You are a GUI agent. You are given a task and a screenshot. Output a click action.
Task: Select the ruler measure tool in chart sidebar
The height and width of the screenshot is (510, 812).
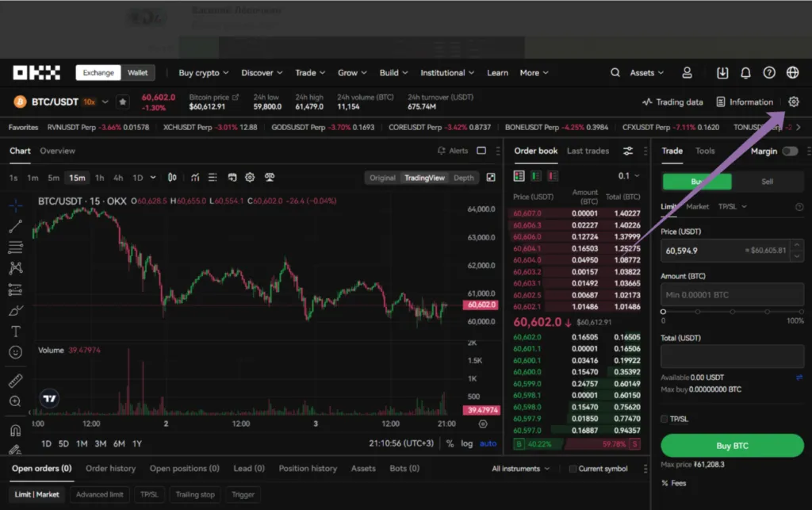pos(15,381)
